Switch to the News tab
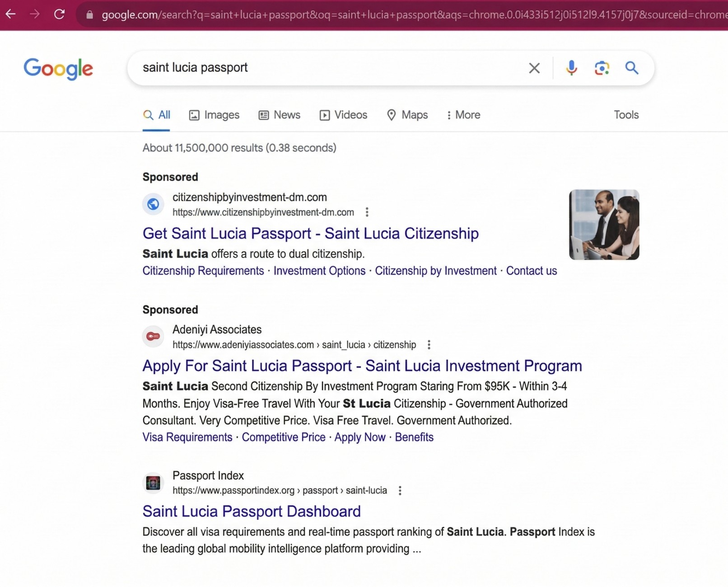 click(x=279, y=115)
